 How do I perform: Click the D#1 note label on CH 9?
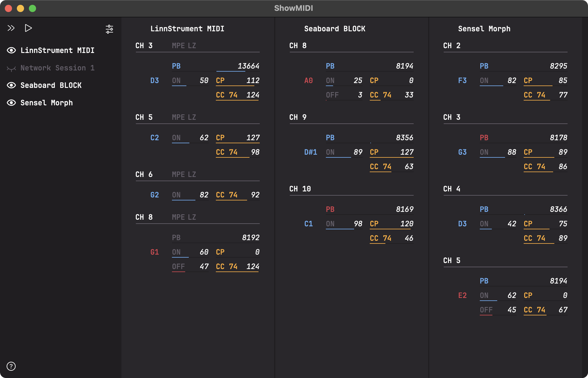(311, 152)
